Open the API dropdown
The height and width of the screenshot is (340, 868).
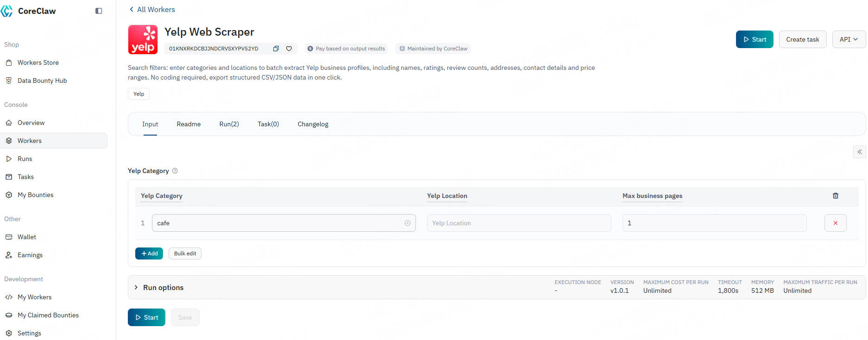tap(849, 39)
